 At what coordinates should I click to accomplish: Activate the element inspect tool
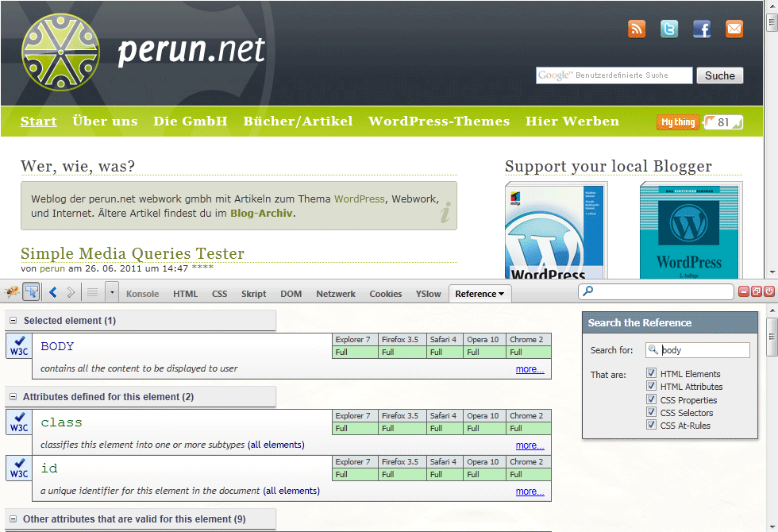pyautogui.click(x=31, y=292)
